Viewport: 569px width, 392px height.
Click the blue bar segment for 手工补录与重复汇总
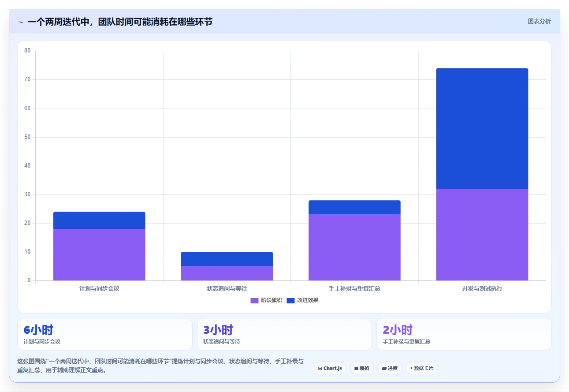point(354,207)
